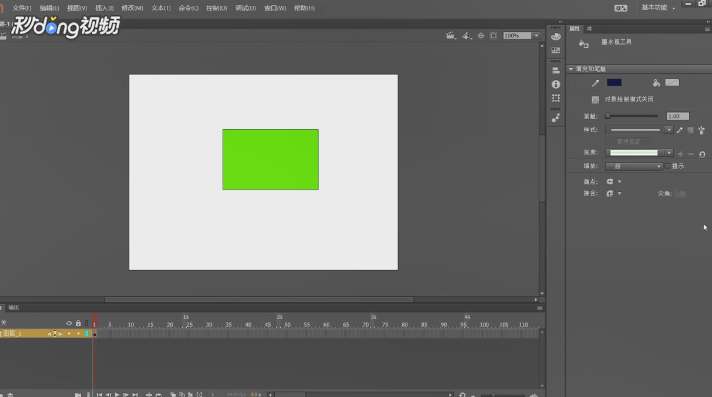Select keyframe 1 of 图层_1
This screenshot has height=397, width=712.
pyautogui.click(x=95, y=334)
